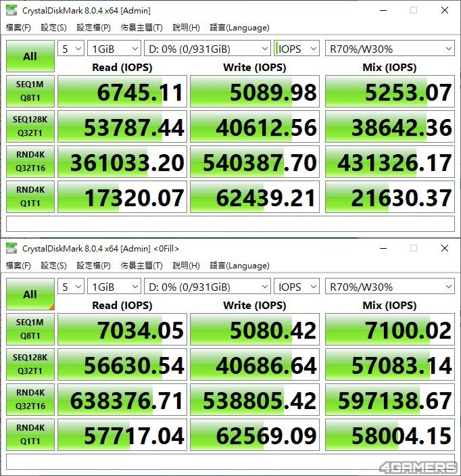The image size is (461, 476).
Task: Select write value 540387.70
Action: 255,162
